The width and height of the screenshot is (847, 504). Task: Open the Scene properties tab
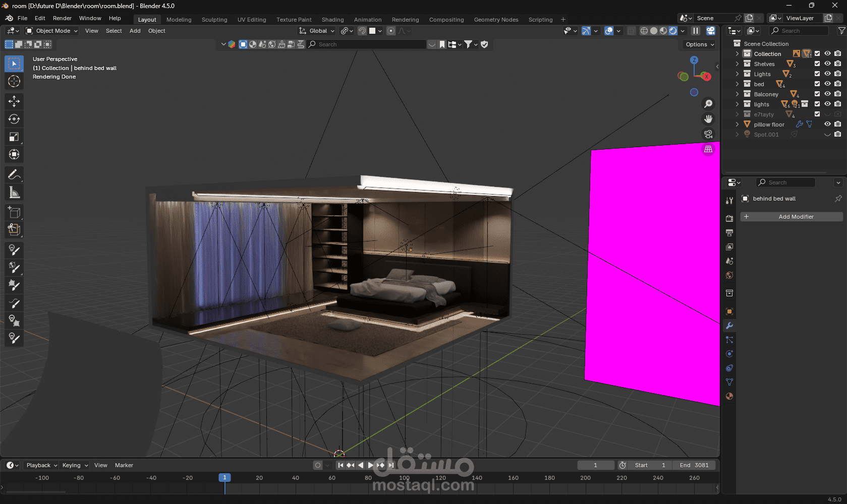click(729, 261)
